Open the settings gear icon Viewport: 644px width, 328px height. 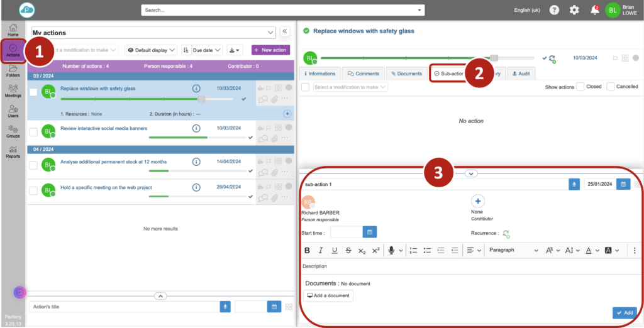pyautogui.click(x=574, y=10)
